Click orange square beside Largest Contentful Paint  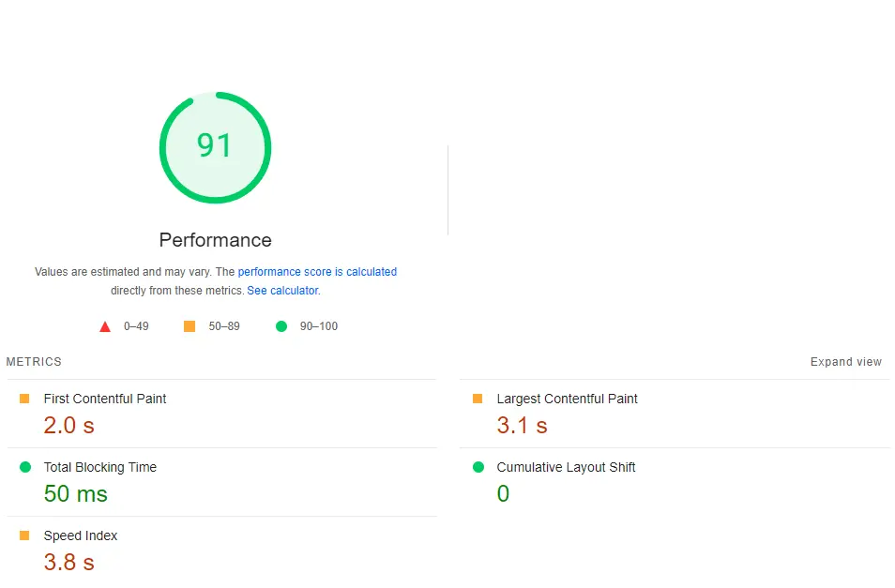pos(478,399)
